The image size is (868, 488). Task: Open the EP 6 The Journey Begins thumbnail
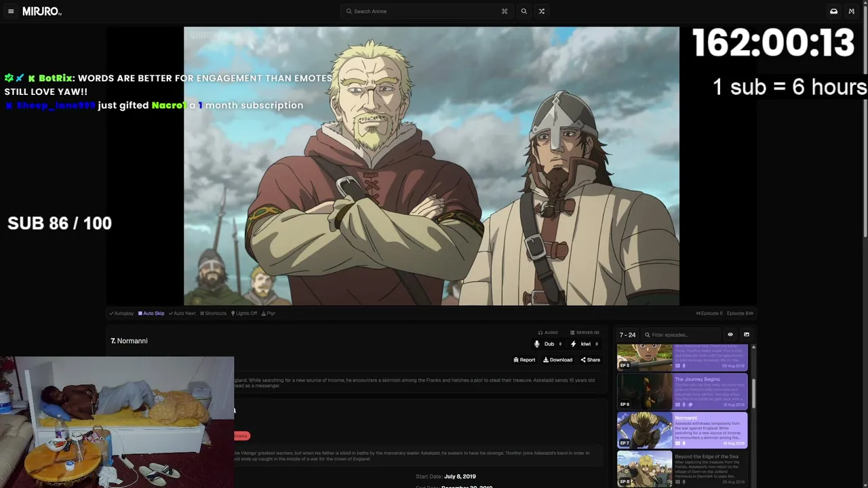click(644, 391)
